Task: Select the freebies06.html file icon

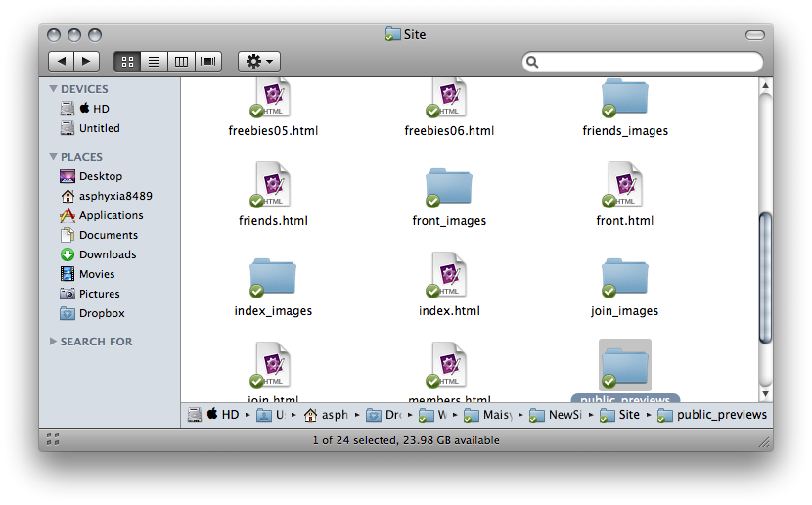Action: pyautogui.click(x=448, y=97)
